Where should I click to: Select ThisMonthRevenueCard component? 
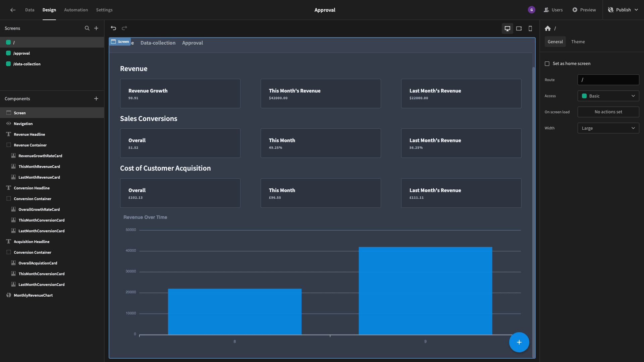[52, 167]
